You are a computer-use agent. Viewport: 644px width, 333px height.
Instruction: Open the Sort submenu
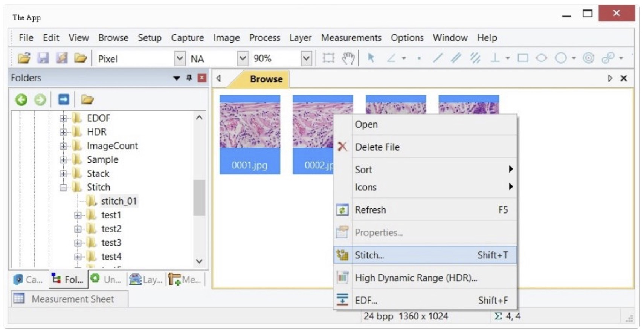coord(425,170)
